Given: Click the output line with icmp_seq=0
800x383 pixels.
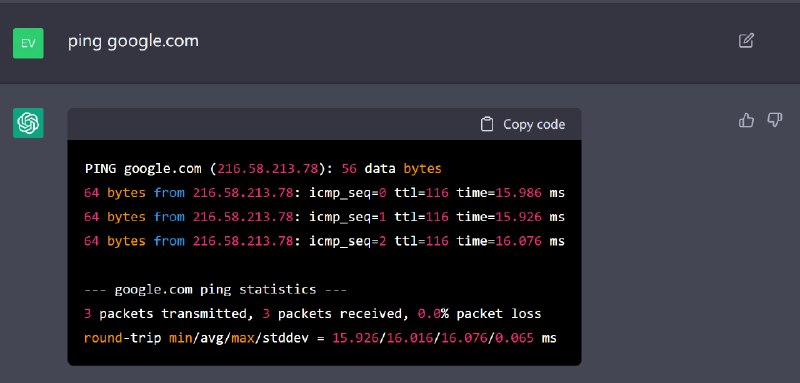Looking at the screenshot, I should pyautogui.click(x=324, y=193).
